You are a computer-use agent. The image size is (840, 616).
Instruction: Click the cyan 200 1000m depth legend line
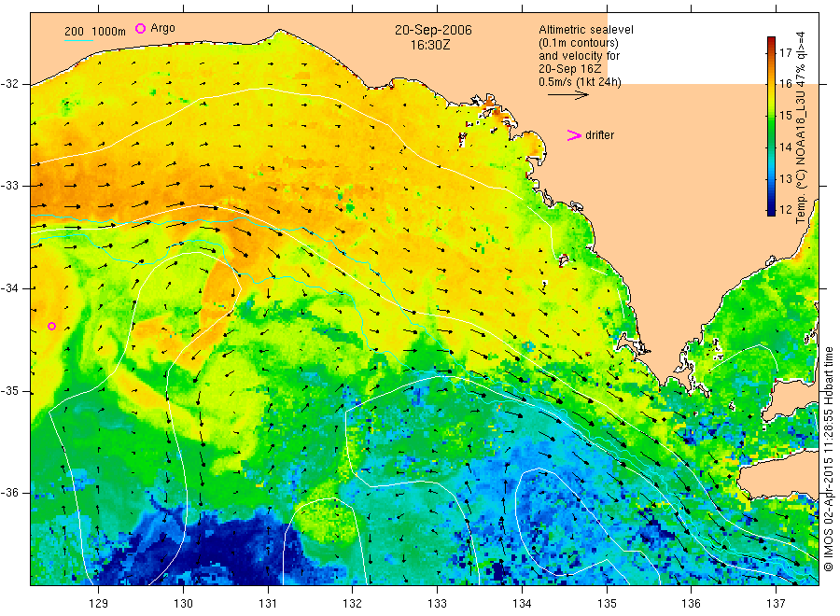pos(78,40)
